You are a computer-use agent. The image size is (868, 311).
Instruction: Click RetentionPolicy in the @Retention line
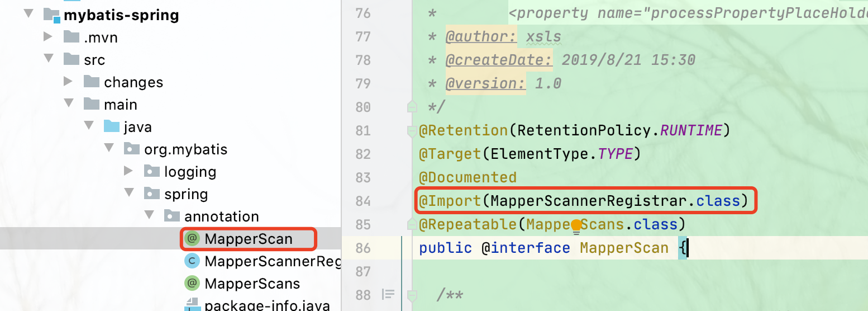[583, 130]
